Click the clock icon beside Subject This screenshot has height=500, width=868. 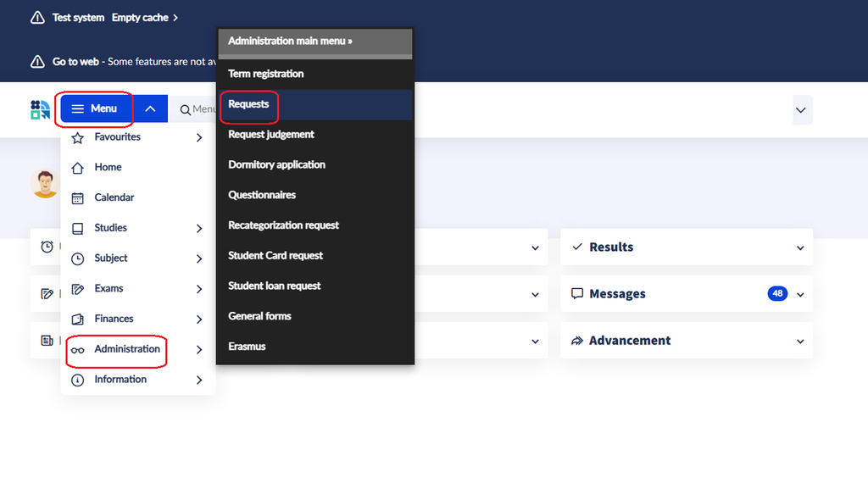78,258
